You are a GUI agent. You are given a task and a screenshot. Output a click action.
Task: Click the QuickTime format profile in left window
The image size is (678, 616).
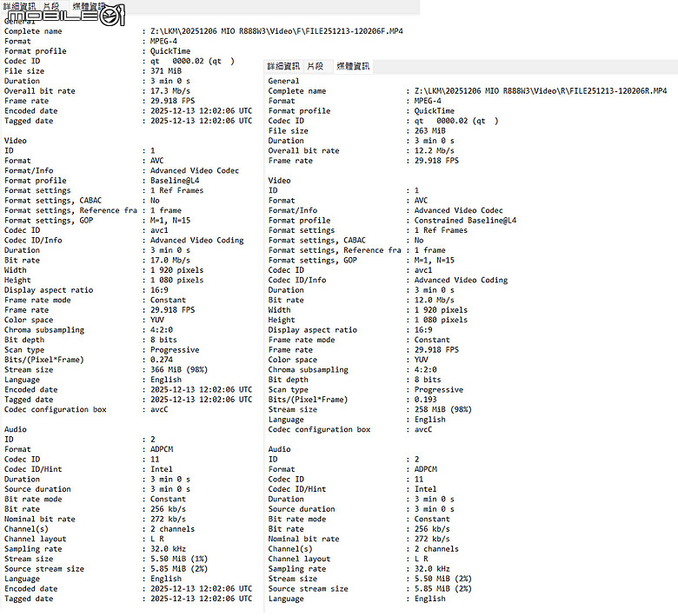click(170, 51)
